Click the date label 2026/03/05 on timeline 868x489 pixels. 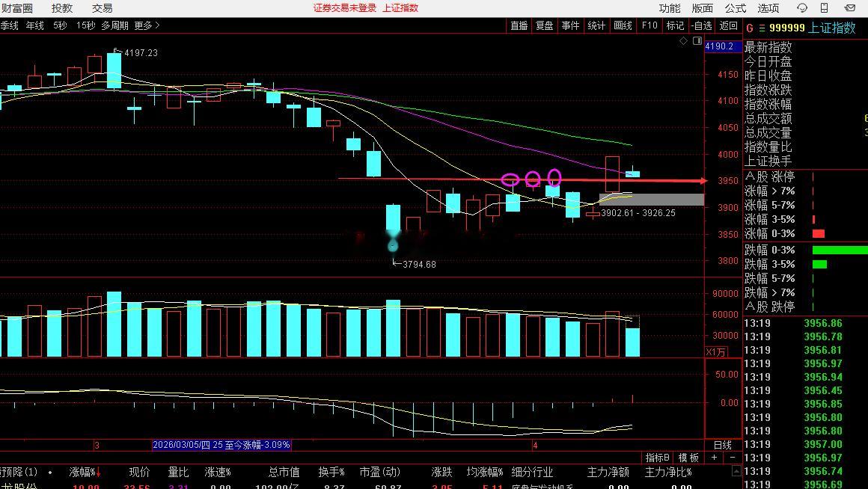(x=221, y=445)
